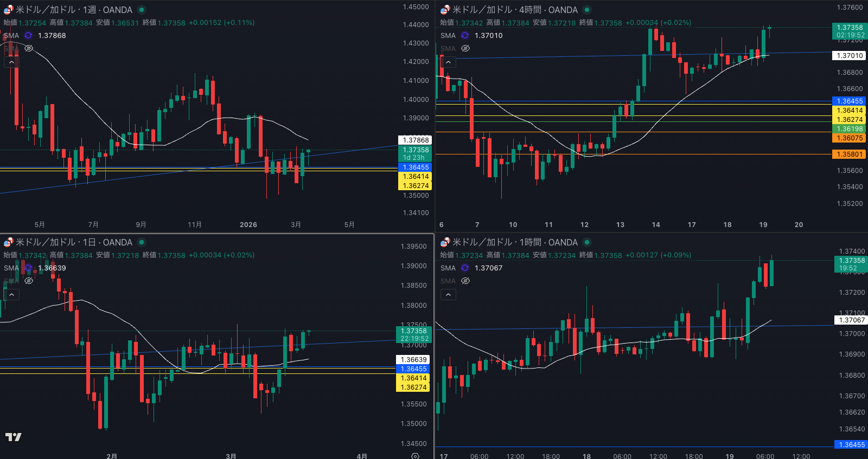Viewport: 868px width, 459px height.
Task: Show the hidden SMA on the 4時間 chart
Action: point(465,48)
